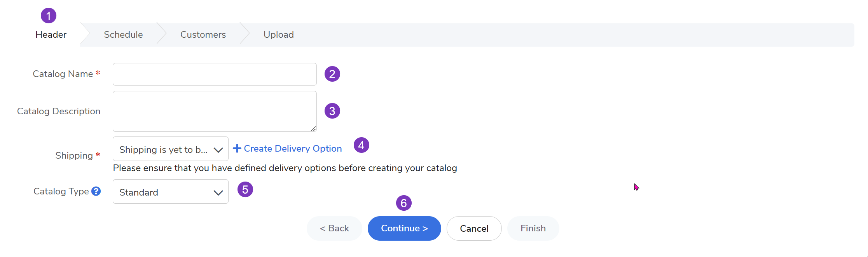Click the Finish button
This screenshot has width=868, height=257.
(x=533, y=229)
